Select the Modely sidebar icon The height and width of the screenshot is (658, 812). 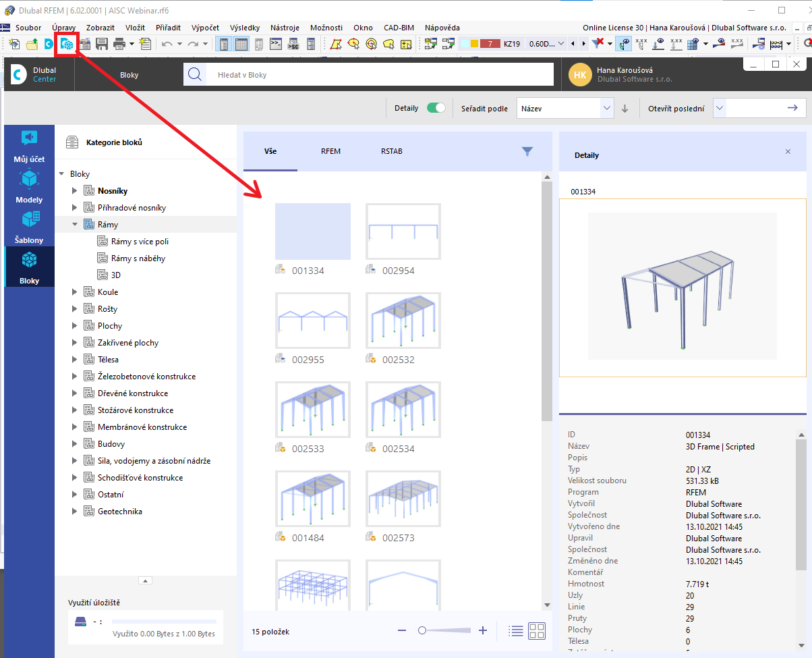tap(28, 186)
